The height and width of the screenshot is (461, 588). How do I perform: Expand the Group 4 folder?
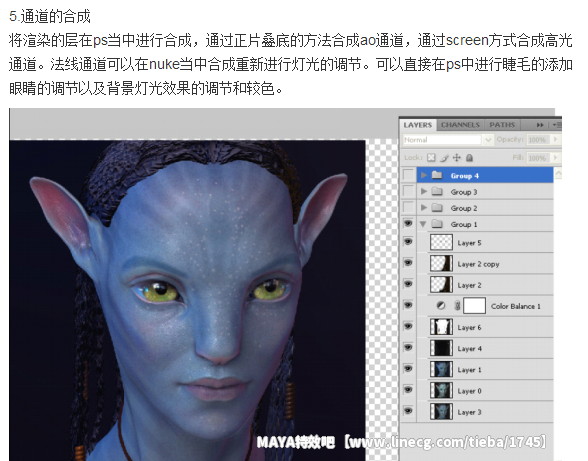(424, 175)
